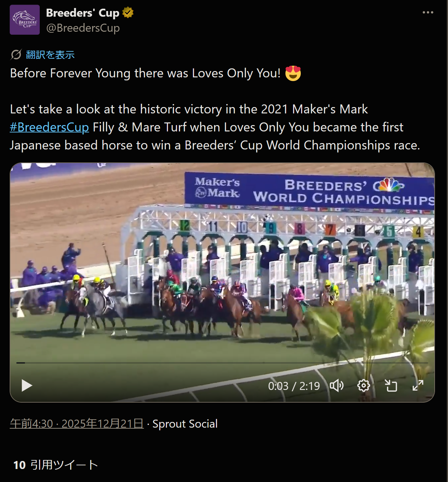Click the race video thumbnail frame
448x482 pixels.
[222, 267]
